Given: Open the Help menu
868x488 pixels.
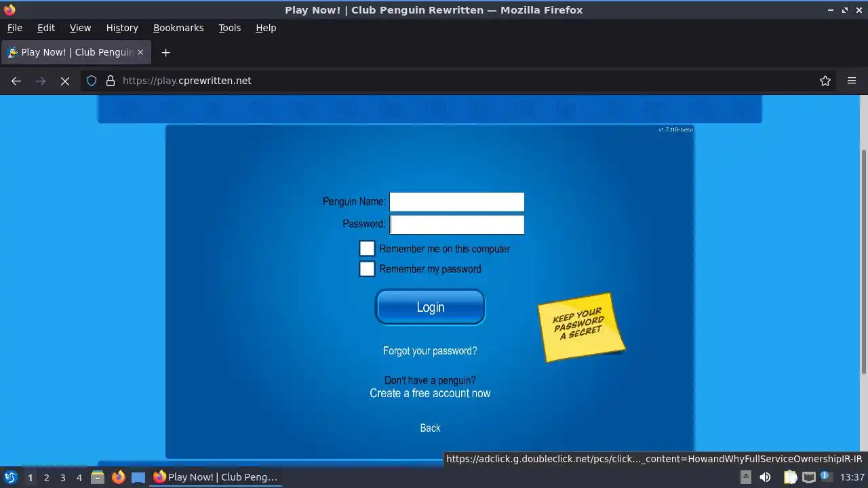Looking at the screenshot, I should (266, 28).
